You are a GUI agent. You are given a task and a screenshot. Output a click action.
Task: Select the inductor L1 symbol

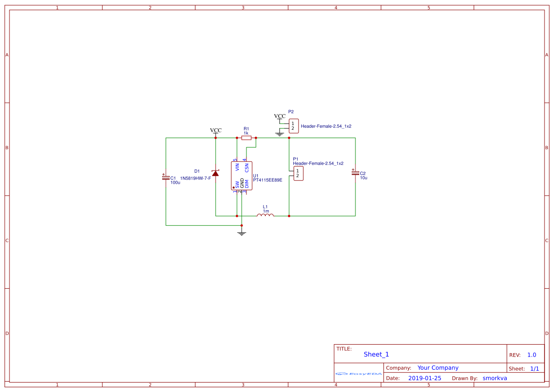coord(264,215)
